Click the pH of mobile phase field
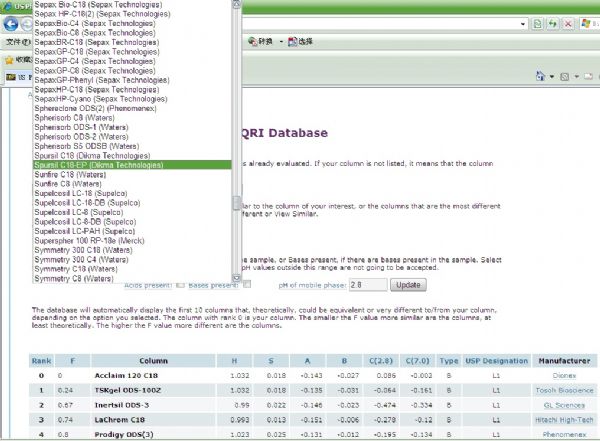This screenshot has height=441, width=600. (x=369, y=285)
